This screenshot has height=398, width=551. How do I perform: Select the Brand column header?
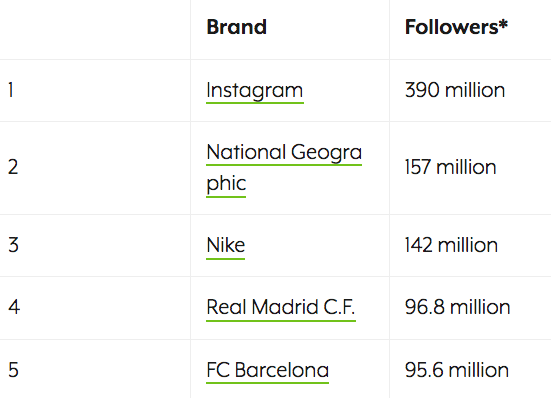pos(290,30)
